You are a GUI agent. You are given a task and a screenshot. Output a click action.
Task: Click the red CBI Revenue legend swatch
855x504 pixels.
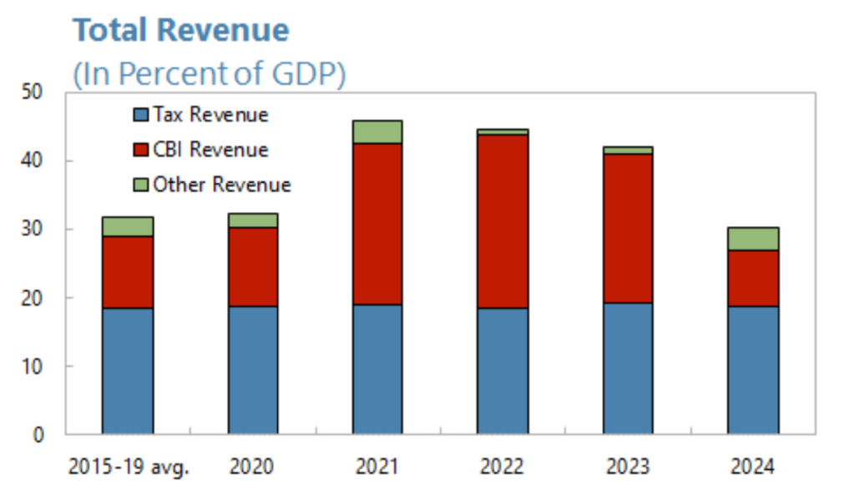141,150
